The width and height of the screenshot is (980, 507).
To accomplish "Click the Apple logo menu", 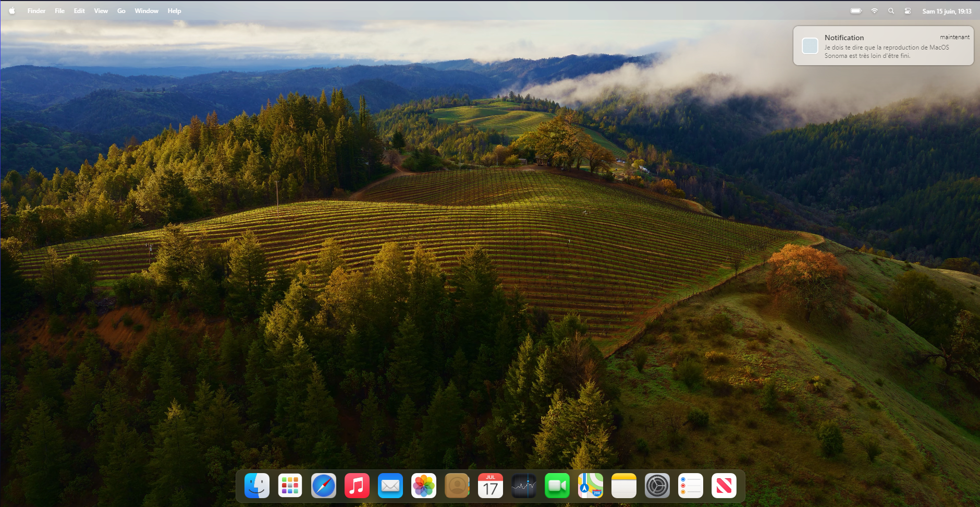I will [x=12, y=10].
